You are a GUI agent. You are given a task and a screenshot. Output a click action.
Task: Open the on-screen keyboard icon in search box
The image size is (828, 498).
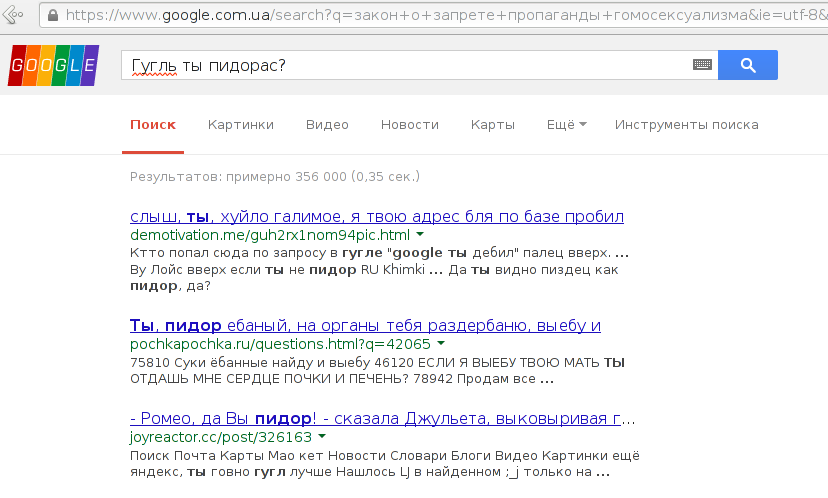point(702,65)
